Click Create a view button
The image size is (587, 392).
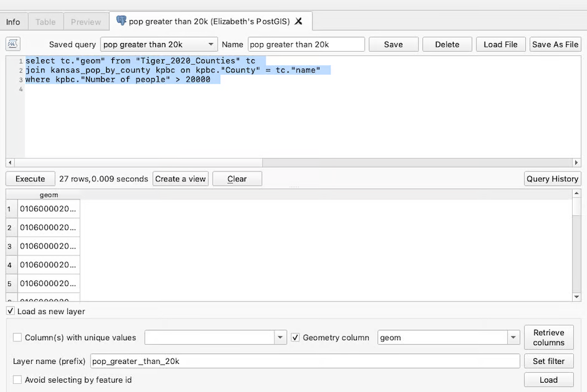[x=180, y=179]
